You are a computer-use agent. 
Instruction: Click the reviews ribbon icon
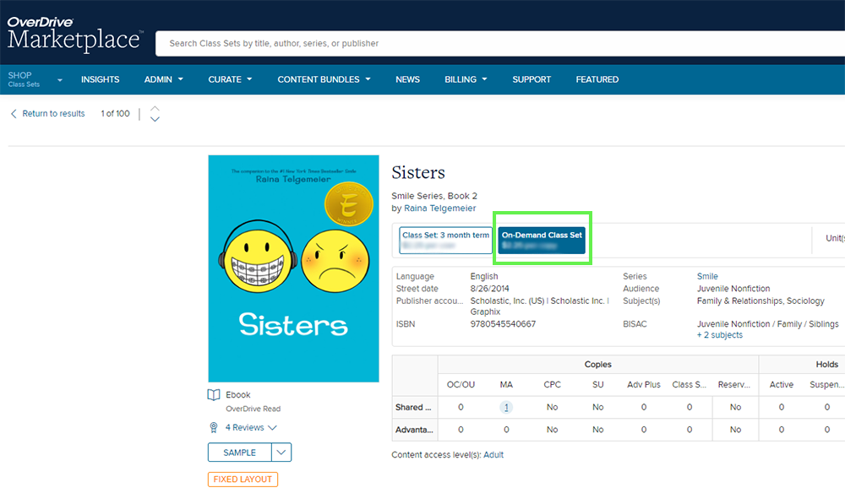click(214, 427)
